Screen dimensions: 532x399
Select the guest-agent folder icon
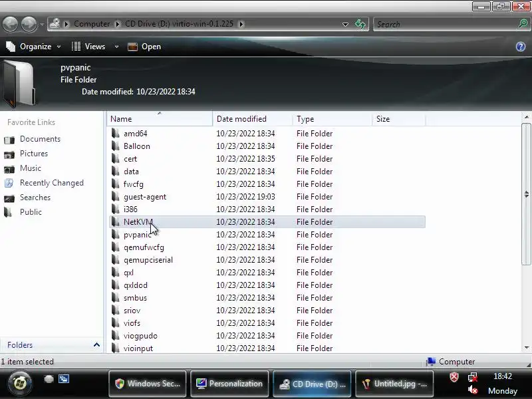pos(116,196)
